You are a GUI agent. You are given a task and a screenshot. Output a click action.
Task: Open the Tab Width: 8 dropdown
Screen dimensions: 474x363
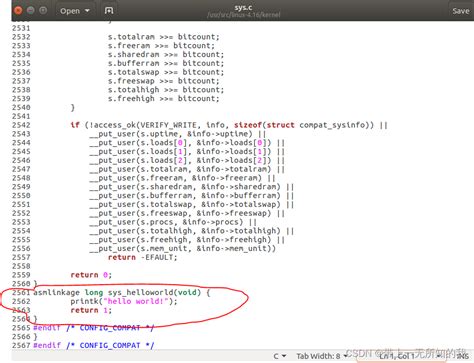tap(322, 356)
